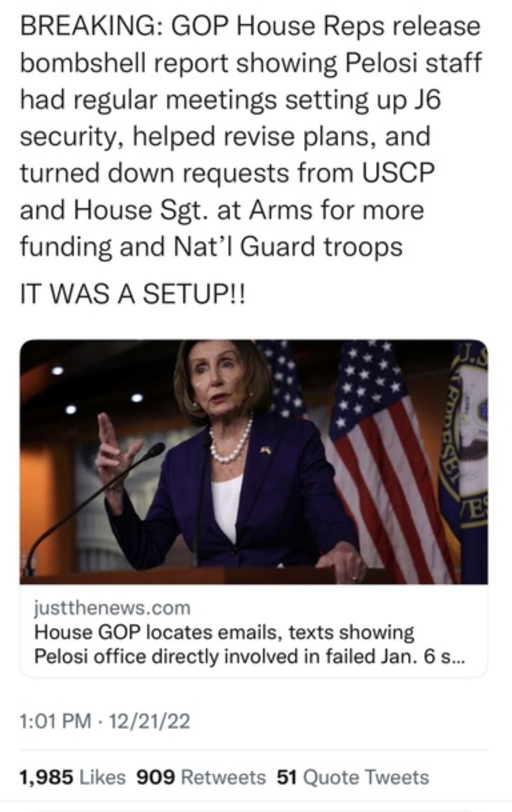Screen dimensions: 512x812
Task: View the 1,985 Likes count
Action: pos(46,777)
